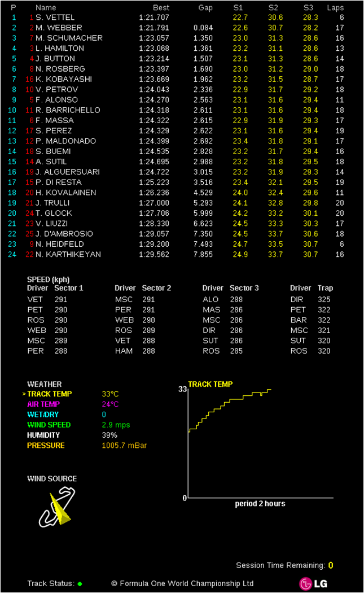Screen dimensions: 364x593
Task: Click position number 24 in P column
Action: 12,255
